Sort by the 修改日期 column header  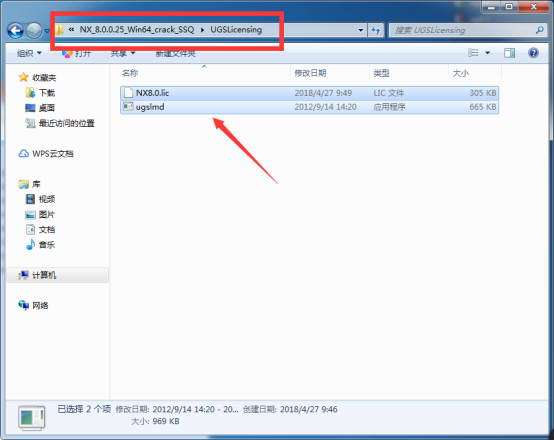tap(310, 73)
